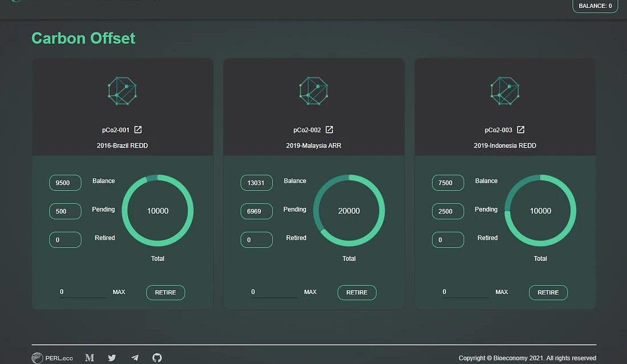Image resolution: width=627 pixels, height=364 pixels.
Task: Open the Telegram icon in footer
Action: tap(135, 358)
